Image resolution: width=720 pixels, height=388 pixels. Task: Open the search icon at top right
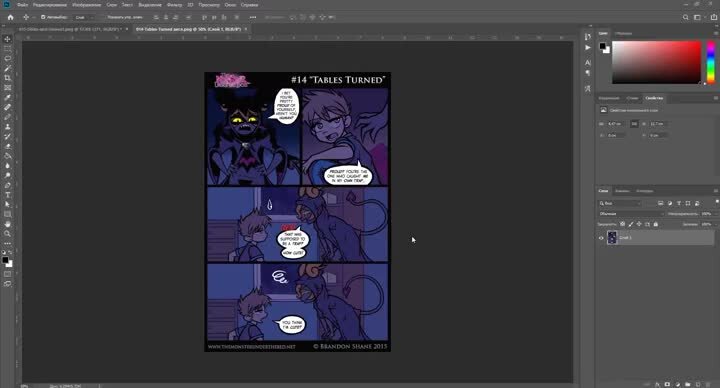coord(686,17)
